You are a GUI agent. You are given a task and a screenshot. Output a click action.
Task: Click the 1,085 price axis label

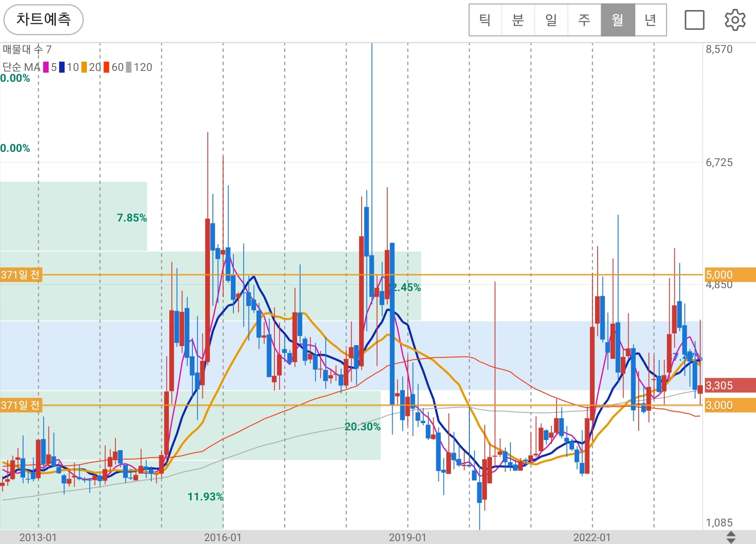[x=720, y=523]
